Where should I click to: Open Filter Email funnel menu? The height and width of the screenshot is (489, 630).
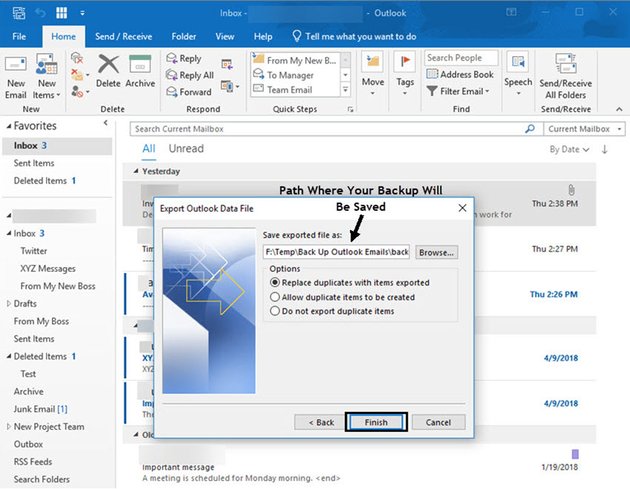(x=458, y=91)
